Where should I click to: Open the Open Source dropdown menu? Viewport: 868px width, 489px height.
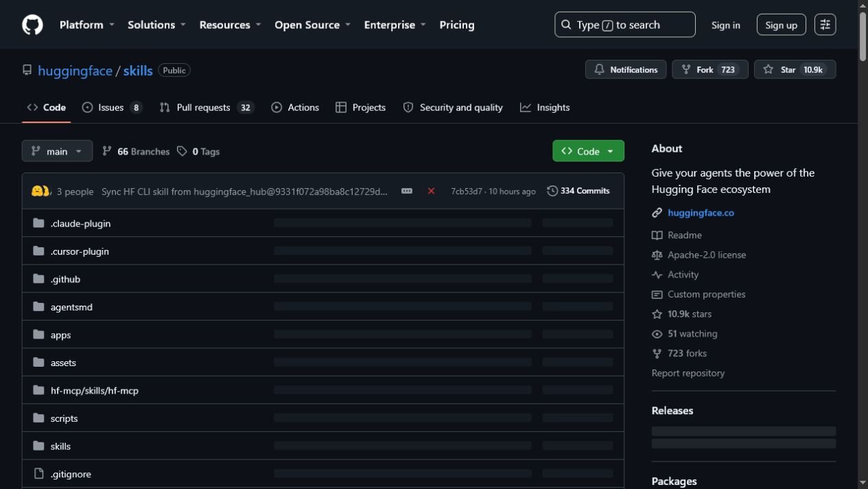(312, 25)
